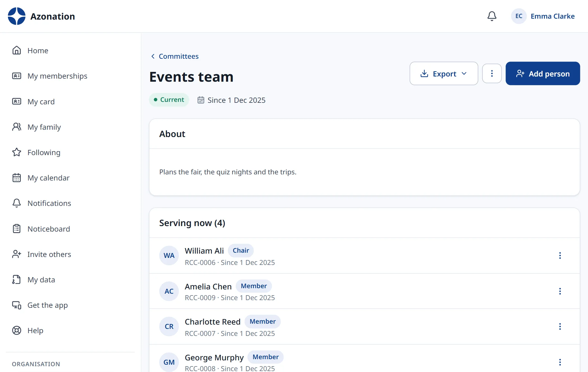Viewport: 588px width, 372px height.
Task: Click the Invite others person-plus icon
Action: 17,254
